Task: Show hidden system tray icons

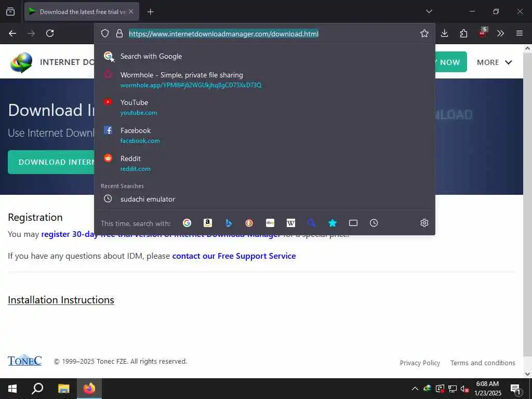Action: 415,389
